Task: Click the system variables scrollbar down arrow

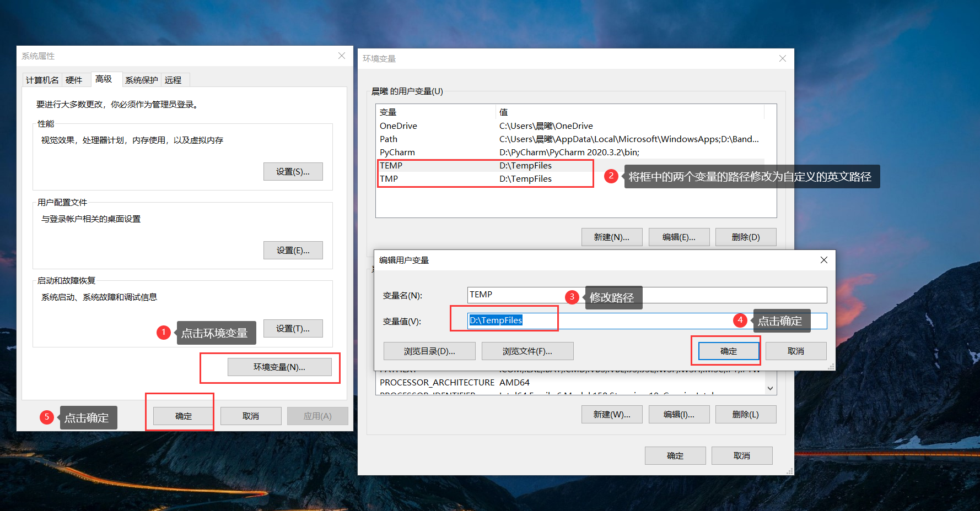Action: [770, 387]
